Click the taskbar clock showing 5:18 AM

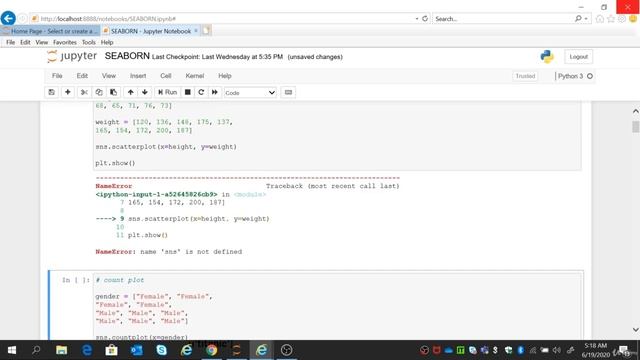[x=595, y=346]
